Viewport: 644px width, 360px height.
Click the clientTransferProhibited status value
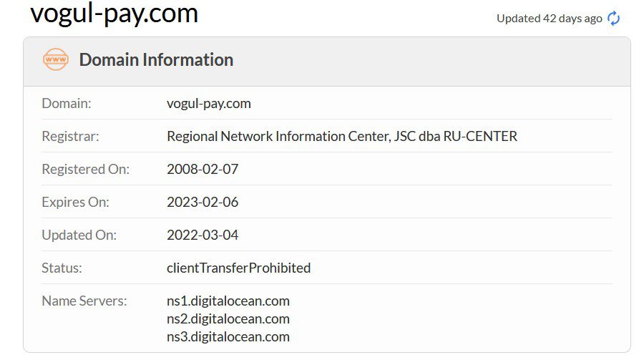pyautogui.click(x=238, y=268)
